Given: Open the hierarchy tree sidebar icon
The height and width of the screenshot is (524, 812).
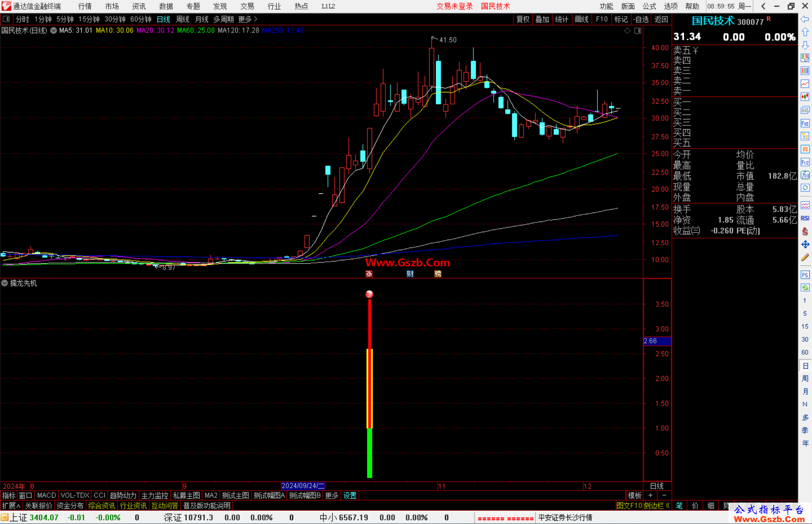Looking at the screenshot, I should click(x=805, y=136).
